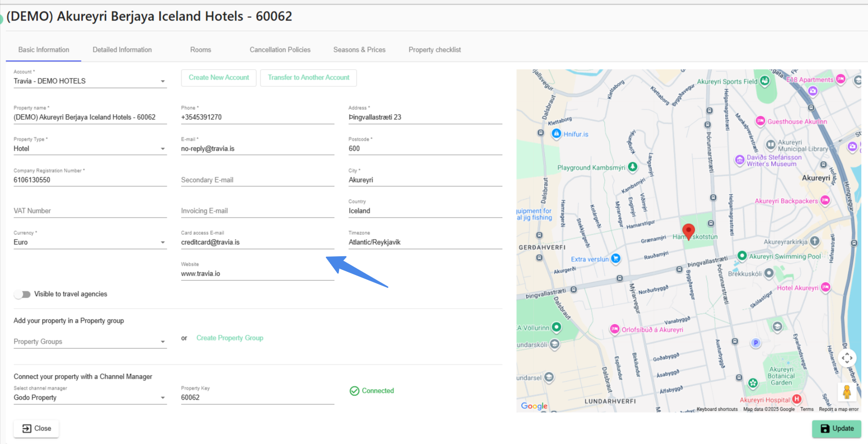The height and width of the screenshot is (444, 868).
Task: Click Keyboard shortcuts on the map
Action: point(717,409)
